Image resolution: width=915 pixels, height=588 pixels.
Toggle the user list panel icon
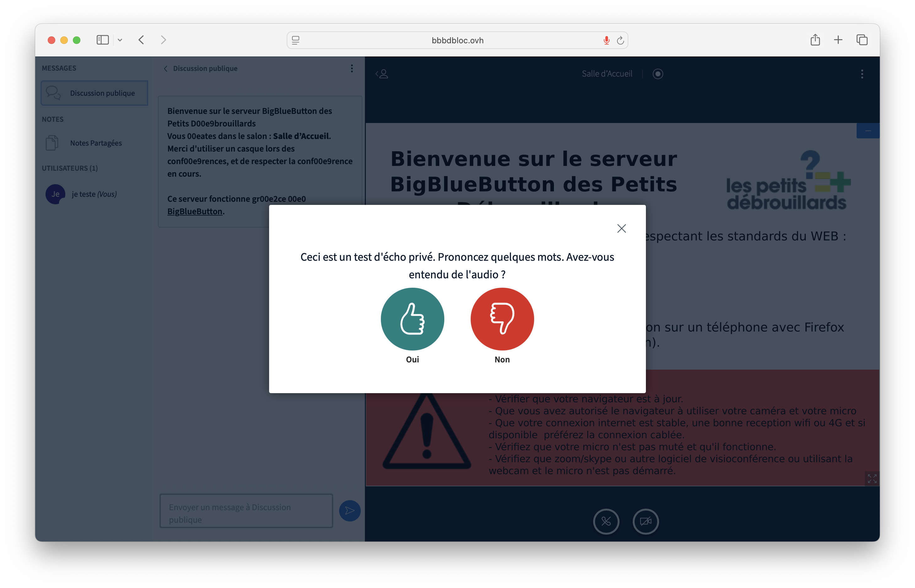382,74
